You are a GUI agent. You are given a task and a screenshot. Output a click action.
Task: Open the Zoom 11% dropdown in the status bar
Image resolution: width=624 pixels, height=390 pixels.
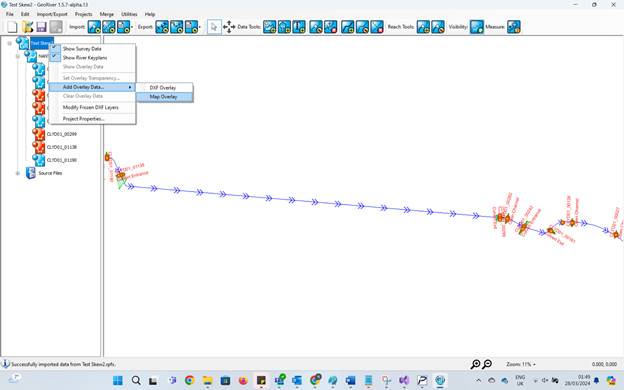[521, 364]
